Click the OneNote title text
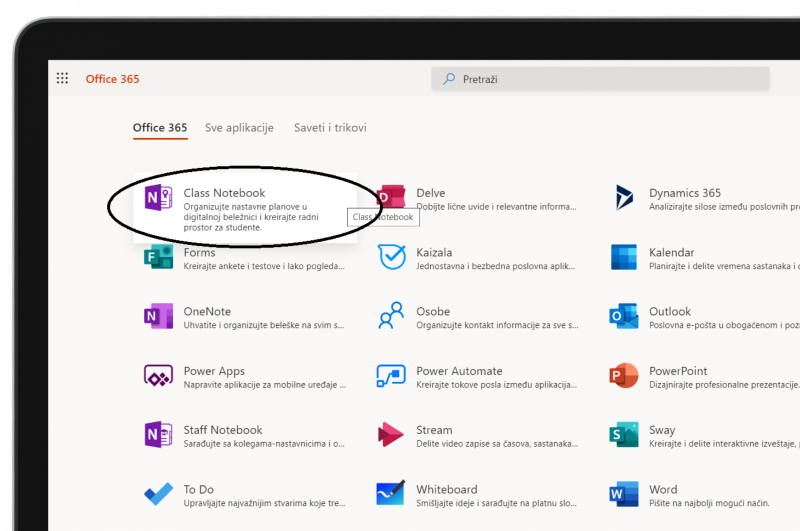The image size is (800, 531). [x=207, y=312]
